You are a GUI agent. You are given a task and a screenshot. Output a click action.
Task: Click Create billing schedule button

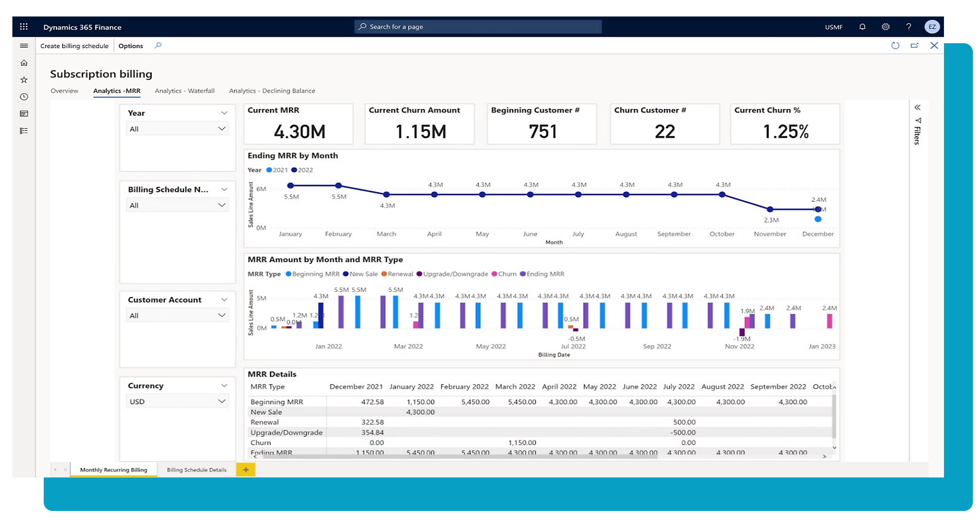coord(74,46)
